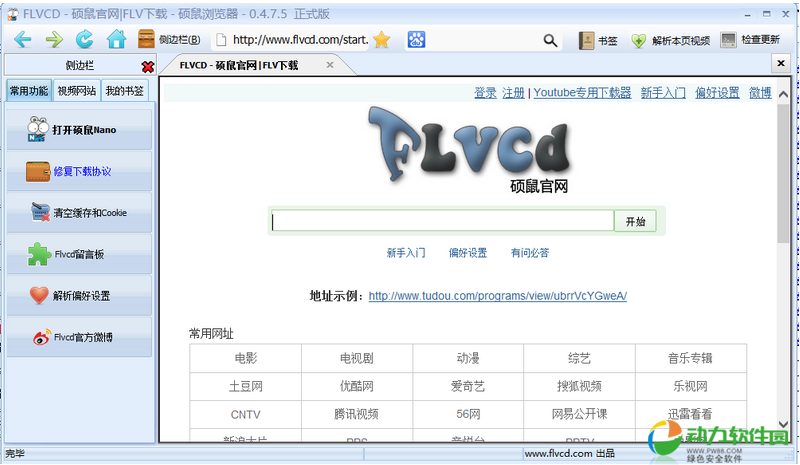This screenshot has height=465, width=800.
Task: Close the sidebar with red X
Action: [x=148, y=66]
